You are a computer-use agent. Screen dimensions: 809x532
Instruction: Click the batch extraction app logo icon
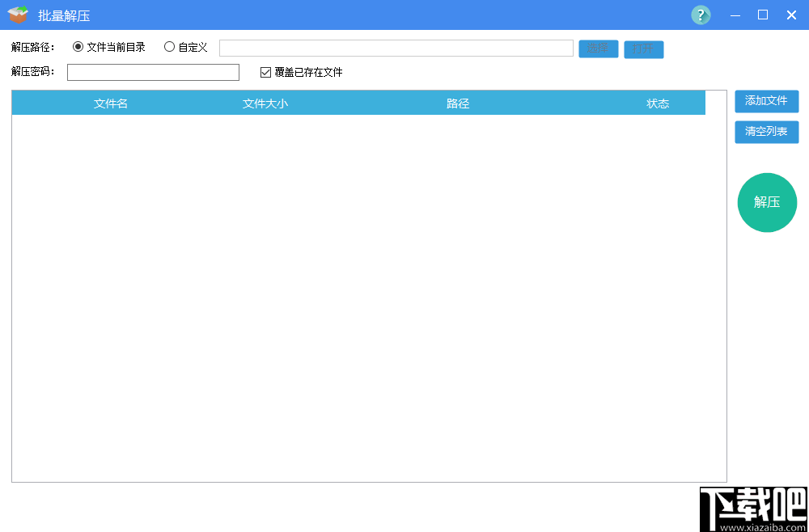tap(18, 15)
